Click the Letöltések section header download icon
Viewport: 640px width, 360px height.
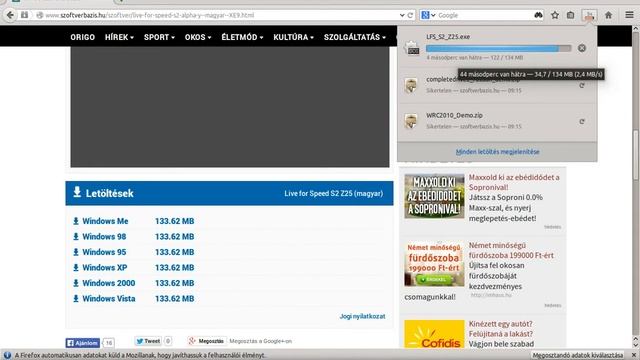(x=77, y=192)
